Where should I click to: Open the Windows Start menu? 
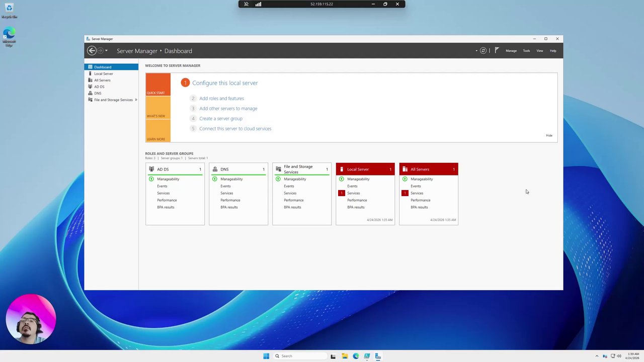coord(266,356)
